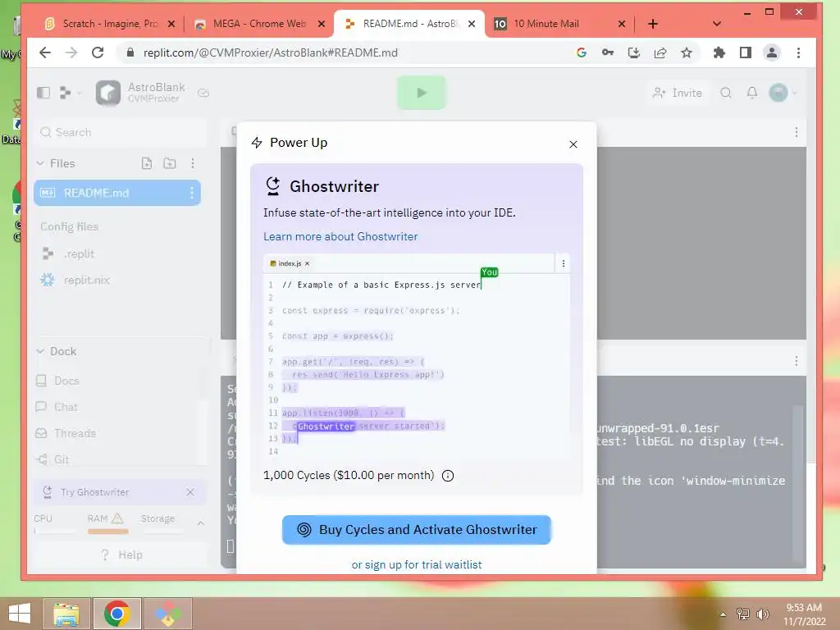
Task: Open Learn more about Ghostwriter link
Action: coord(340,236)
